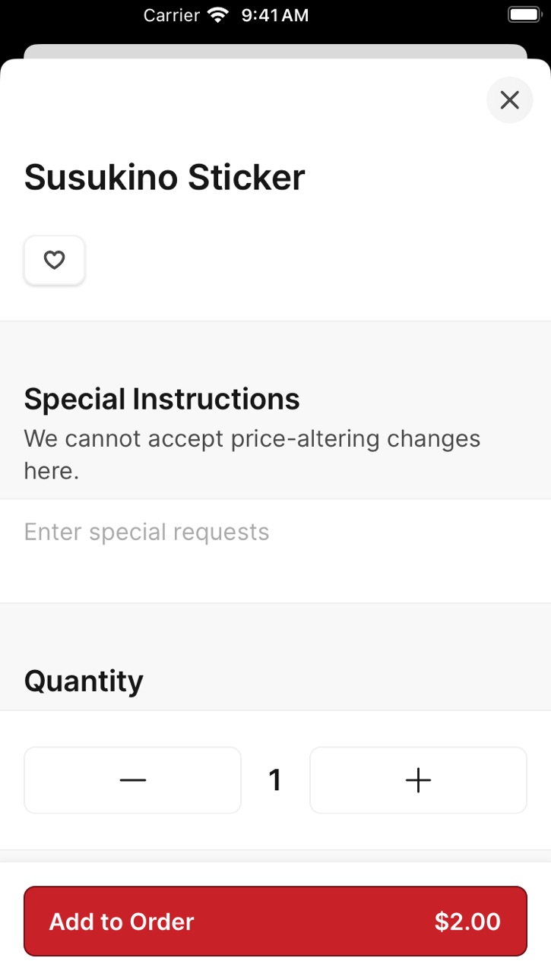
Task: Click the Add to Order button
Action: click(x=275, y=921)
